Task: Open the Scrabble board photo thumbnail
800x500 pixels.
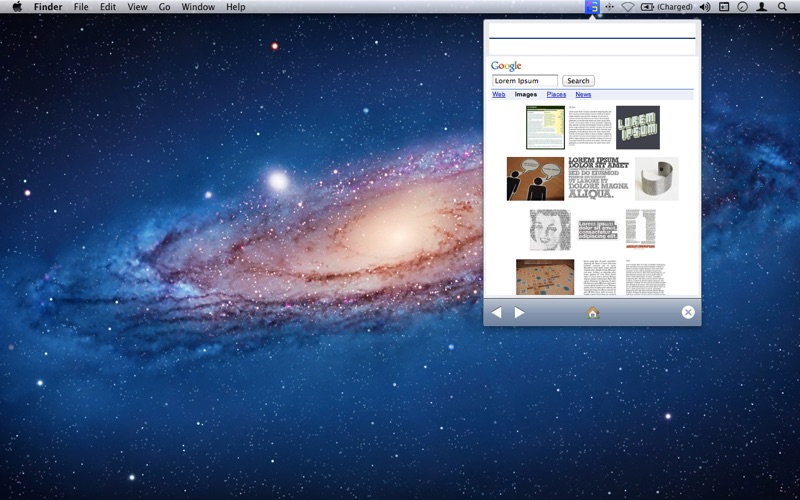Action: point(545,277)
